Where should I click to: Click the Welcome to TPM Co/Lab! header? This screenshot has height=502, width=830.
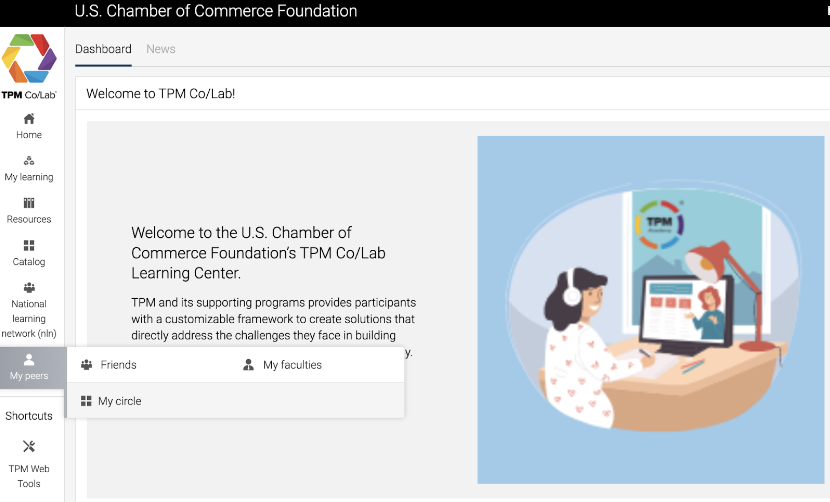pos(160,94)
